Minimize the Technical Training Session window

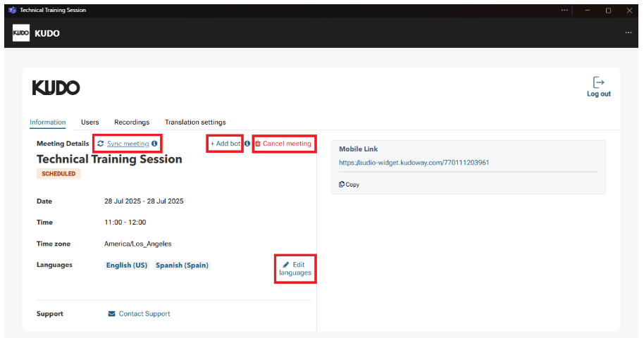588,11
